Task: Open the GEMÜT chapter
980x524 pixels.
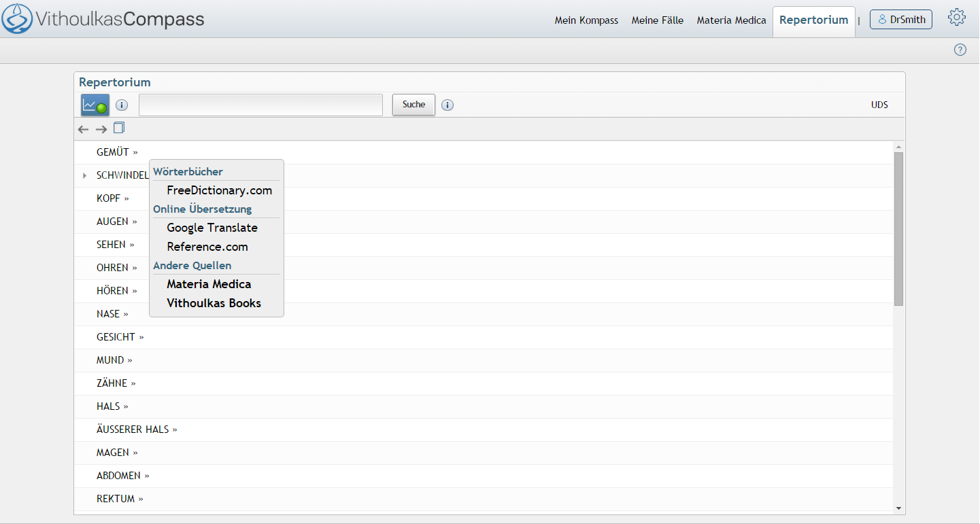Action: (x=117, y=152)
